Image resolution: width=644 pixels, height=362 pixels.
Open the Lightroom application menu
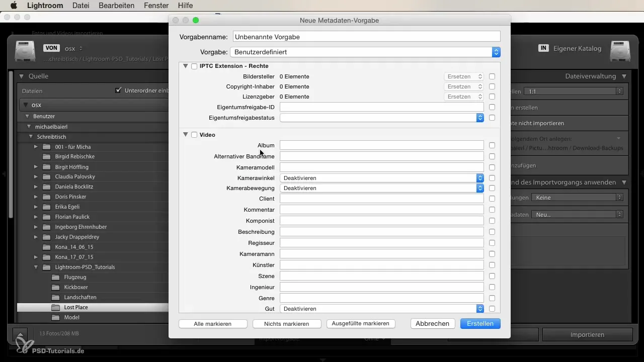point(45,6)
